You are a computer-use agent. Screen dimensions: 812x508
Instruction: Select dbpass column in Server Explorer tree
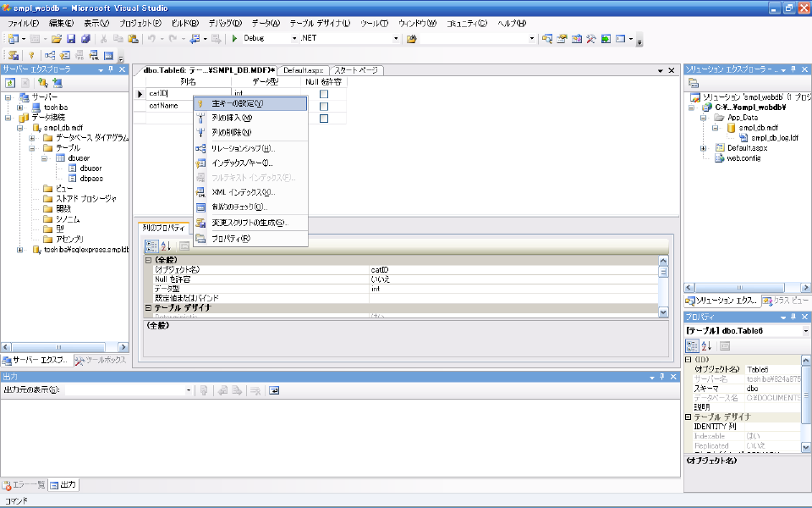[91, 179]
